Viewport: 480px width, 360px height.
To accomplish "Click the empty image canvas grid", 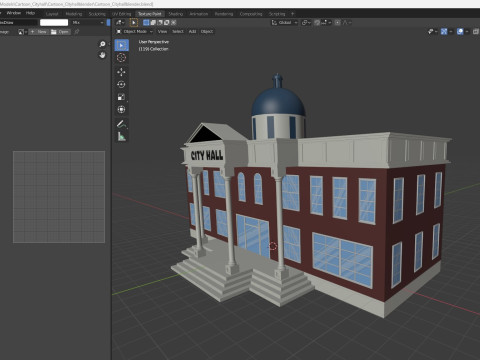I will click(59, 197).
